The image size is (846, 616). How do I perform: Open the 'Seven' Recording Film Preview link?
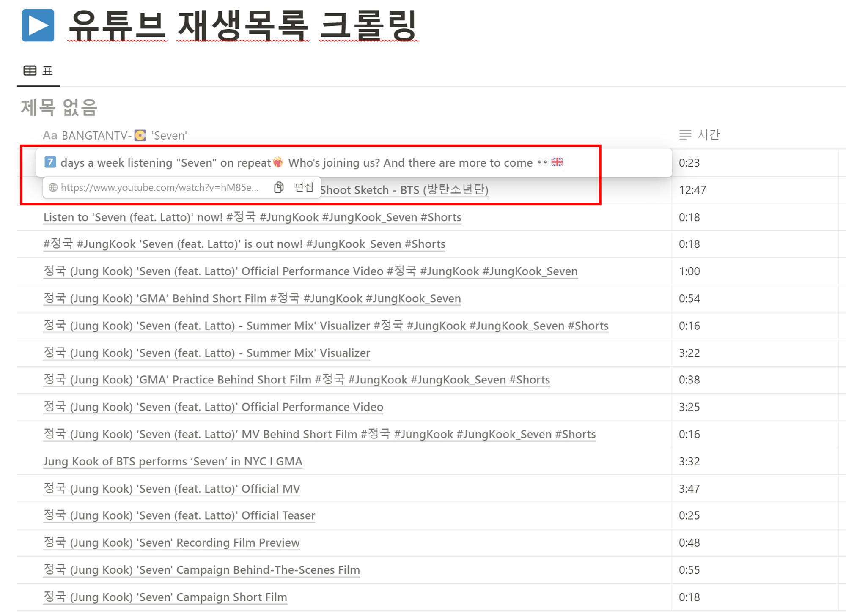172,543
